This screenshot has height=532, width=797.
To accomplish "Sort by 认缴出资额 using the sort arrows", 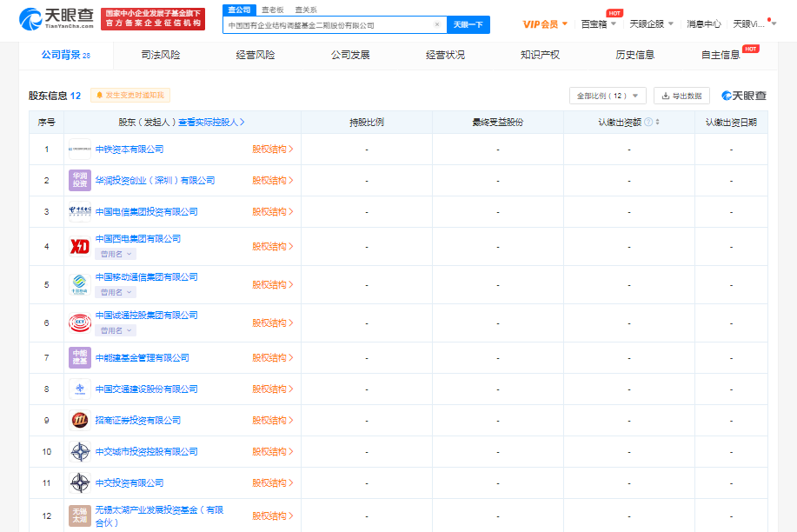I will click(x=658, y=123).
